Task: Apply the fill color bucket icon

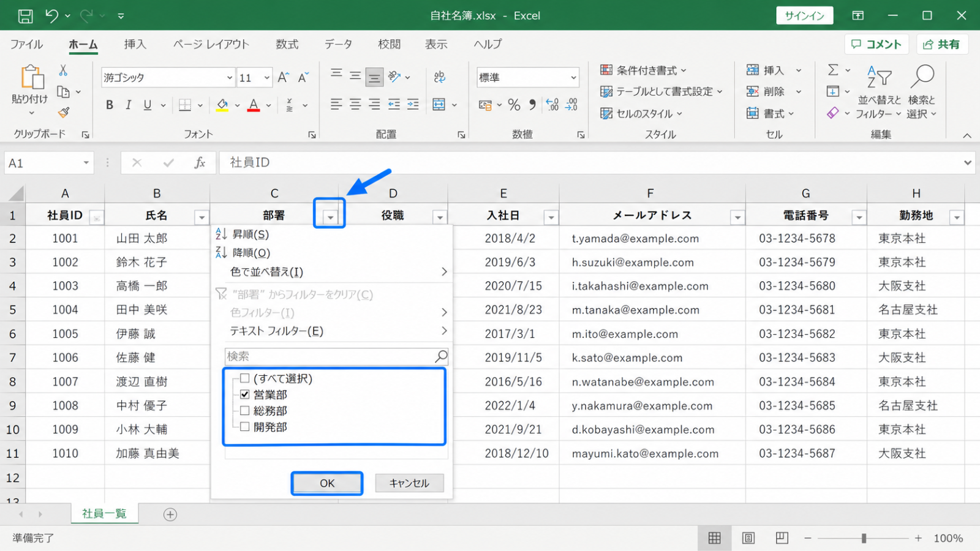Action: (x=222, y=105)
